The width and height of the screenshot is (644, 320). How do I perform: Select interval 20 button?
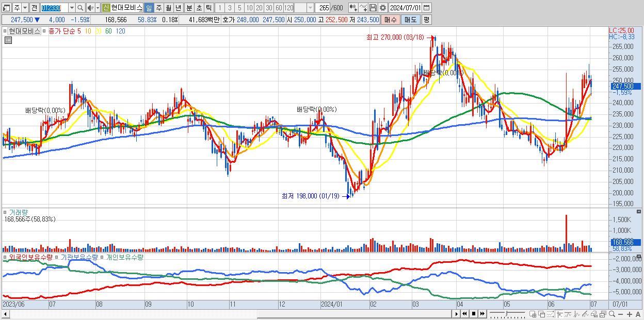tap(259, 8)
